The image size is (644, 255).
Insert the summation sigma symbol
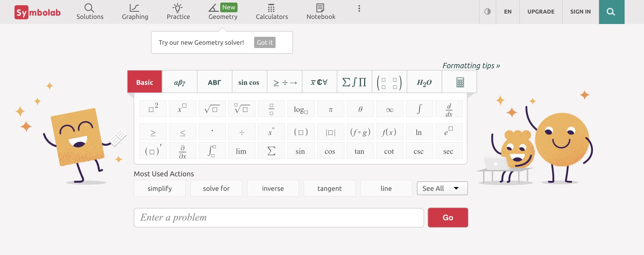point(271,150)
